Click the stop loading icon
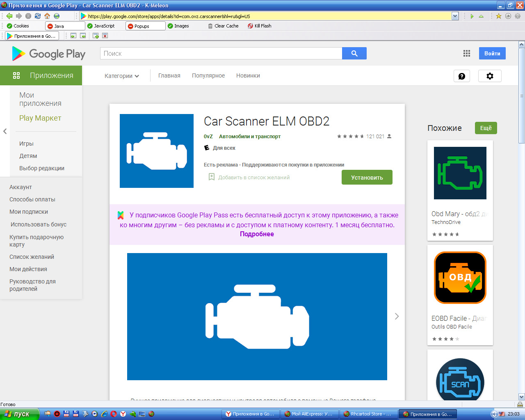The width and height of the screenshot is (525, 420). (28, 16)
